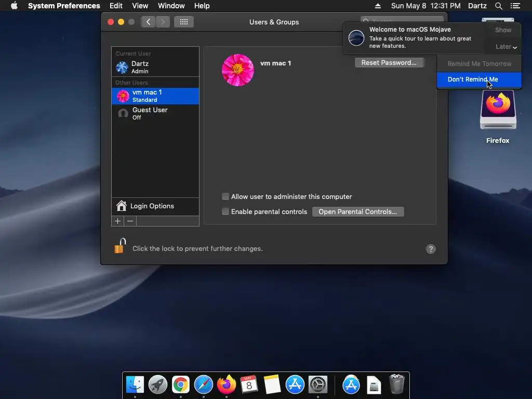
Task: Open the Firefox disk image on desktop
Action: [x=498, y=110]
